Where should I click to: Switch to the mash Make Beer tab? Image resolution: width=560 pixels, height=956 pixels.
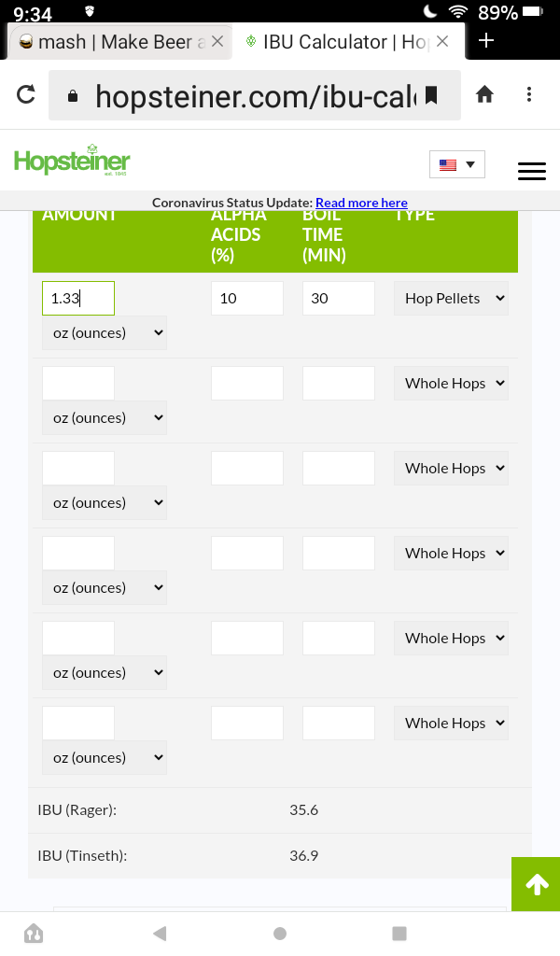point(112,42)
